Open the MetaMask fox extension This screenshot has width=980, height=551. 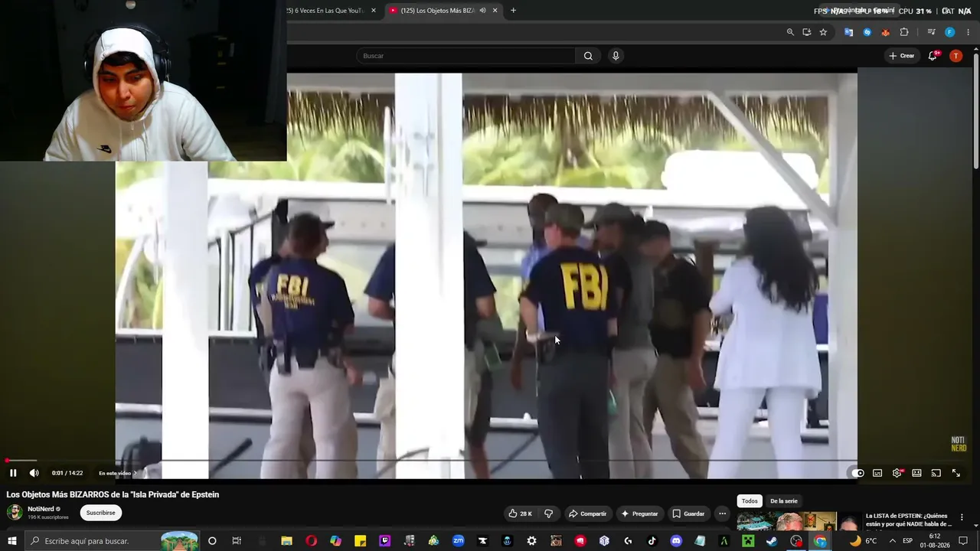tap(885, 32)
